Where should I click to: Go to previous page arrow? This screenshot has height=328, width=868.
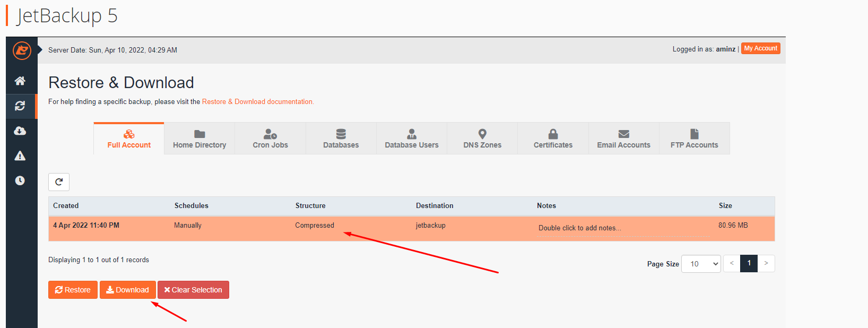coord(732,263)
